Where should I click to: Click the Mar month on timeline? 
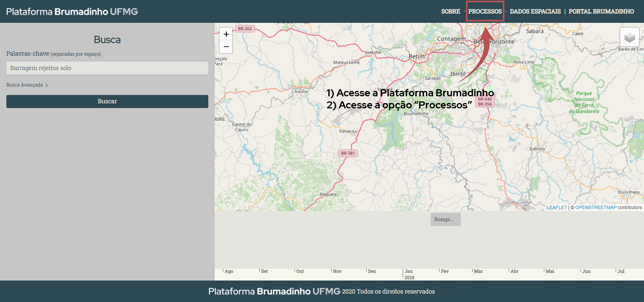(x=478, y=271)
